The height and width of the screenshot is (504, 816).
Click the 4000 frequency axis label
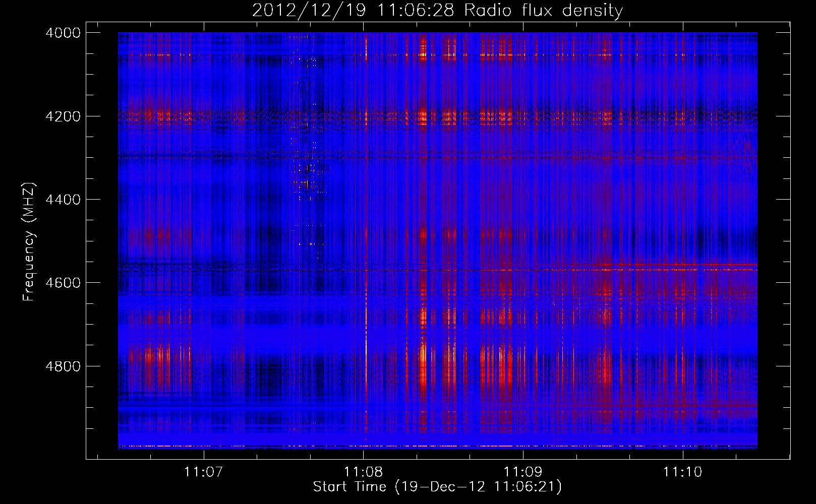63,33
